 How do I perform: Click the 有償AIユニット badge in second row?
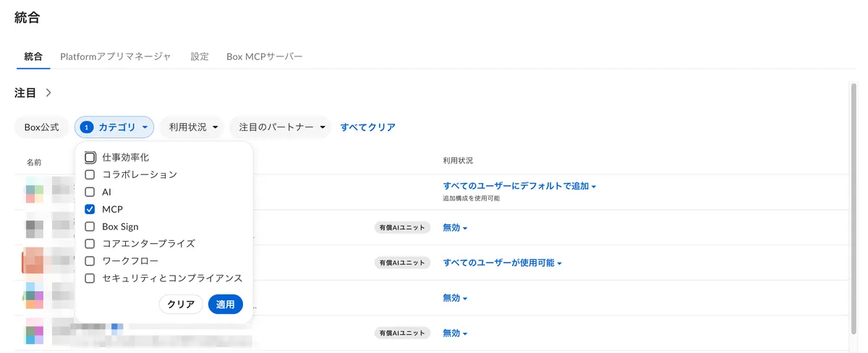click(402, 228)
